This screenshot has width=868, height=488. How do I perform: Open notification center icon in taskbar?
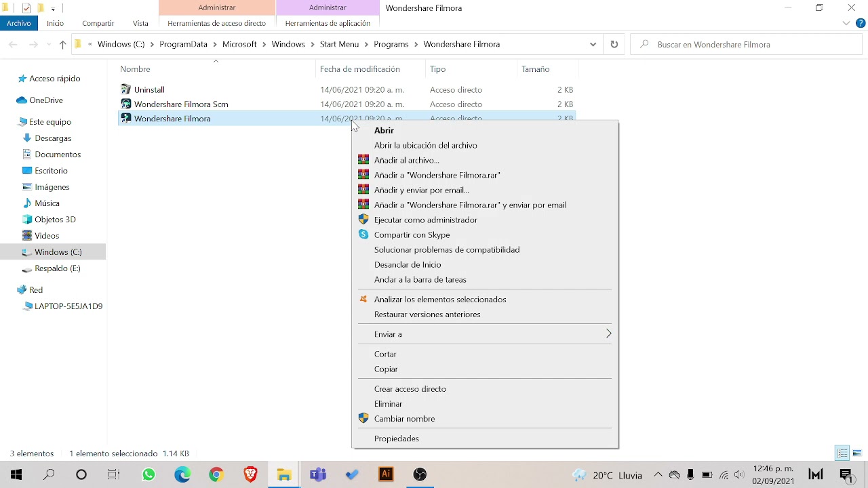tap(846, 474)
